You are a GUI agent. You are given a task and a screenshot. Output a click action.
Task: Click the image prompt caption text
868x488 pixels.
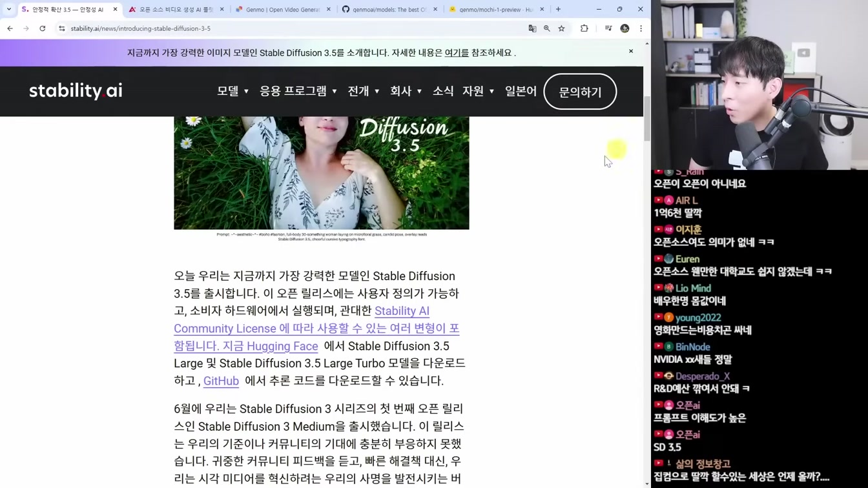point(322,237)
